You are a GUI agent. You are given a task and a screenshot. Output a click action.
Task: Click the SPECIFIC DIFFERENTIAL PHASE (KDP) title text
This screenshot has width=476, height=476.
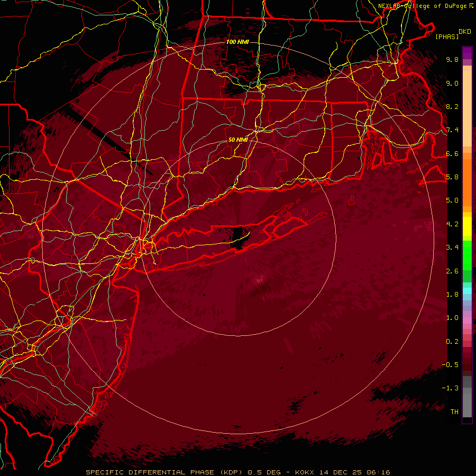164,472
